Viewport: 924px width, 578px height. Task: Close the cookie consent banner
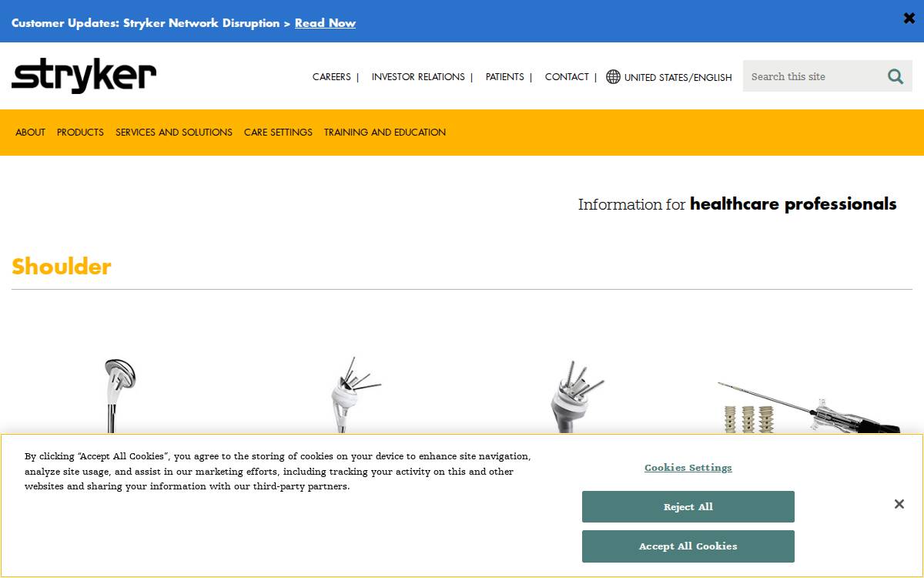pyautogui.click(x=899, y=504)
